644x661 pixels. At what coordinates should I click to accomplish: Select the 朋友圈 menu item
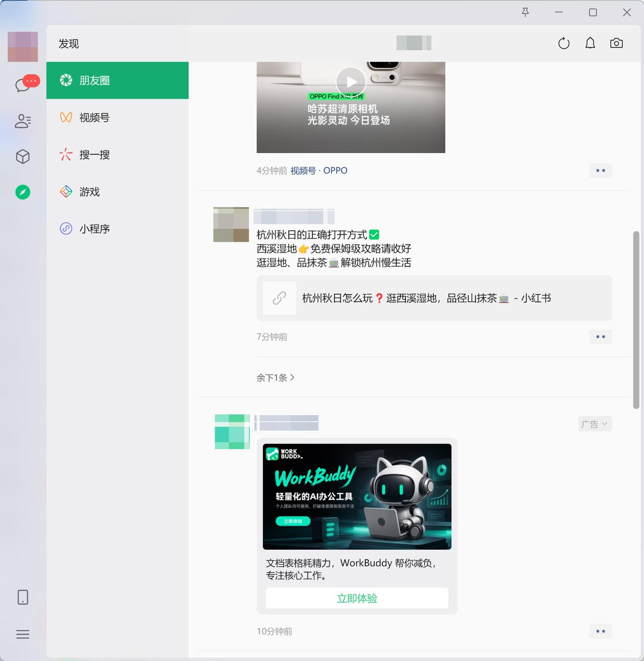pyautogui.click(x=117, y=81)
